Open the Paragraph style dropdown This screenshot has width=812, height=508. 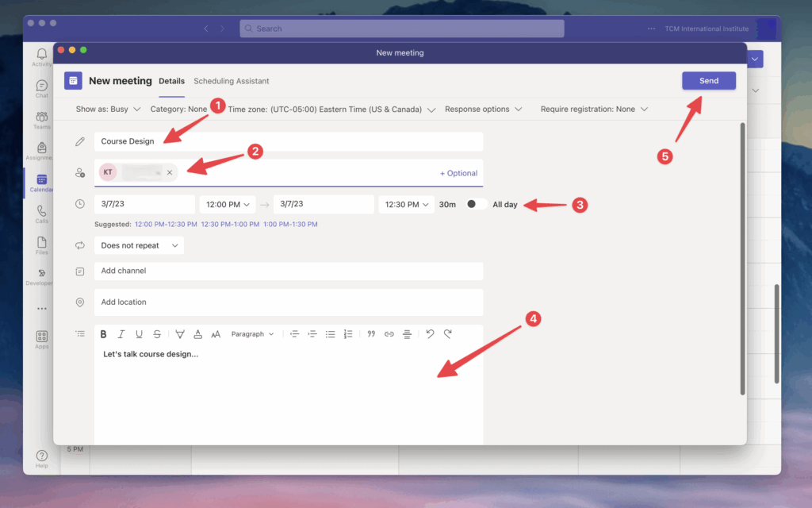(x=252, y=334)
